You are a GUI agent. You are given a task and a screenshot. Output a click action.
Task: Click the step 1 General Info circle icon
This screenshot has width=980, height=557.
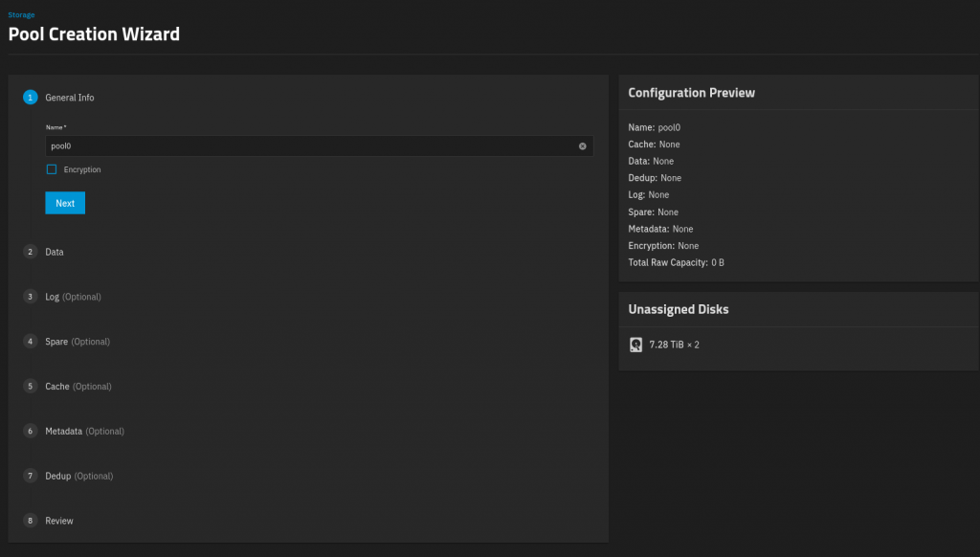click(31, 98)
